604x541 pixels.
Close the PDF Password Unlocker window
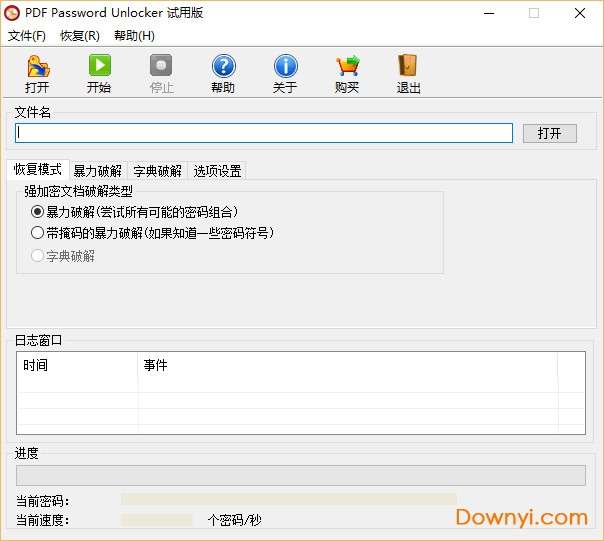pyautogui.click(x=580, y=13)
